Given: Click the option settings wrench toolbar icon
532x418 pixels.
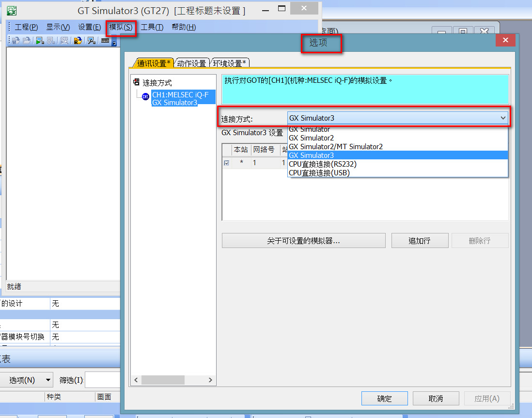Looking at the screenshot, I should [x=91, y=41].
